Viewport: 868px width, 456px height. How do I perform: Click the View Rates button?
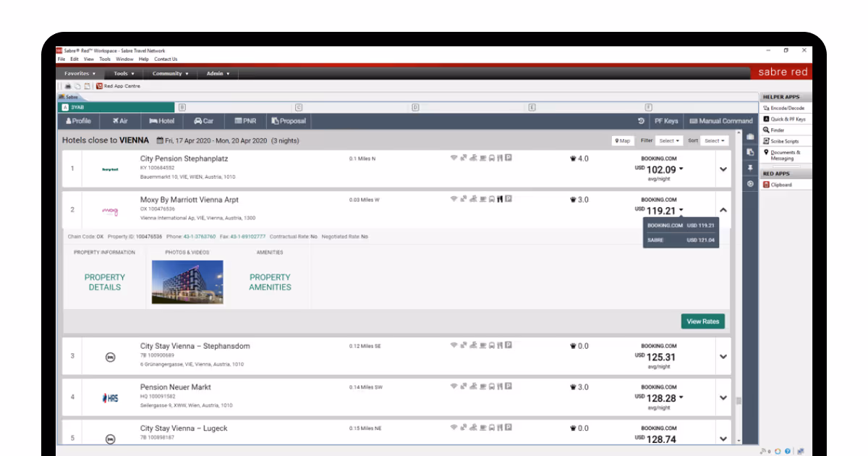point(703,321)
